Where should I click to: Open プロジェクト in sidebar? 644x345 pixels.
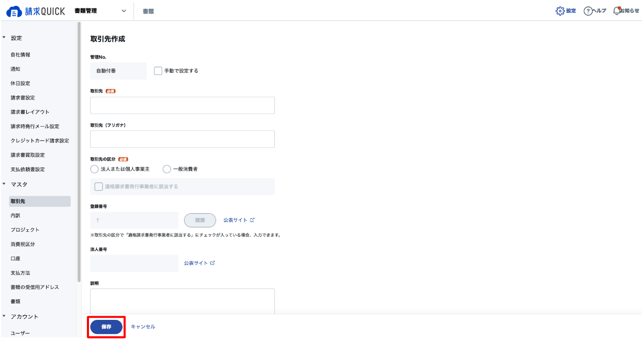[x=25, y=230]
